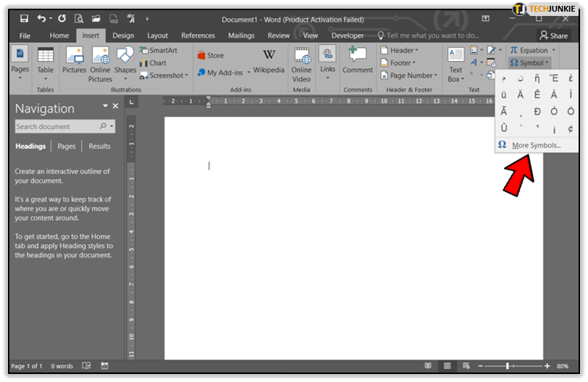The image size is (588, 382).
Task: Open the Equation button
Action: pyautogui.click(x=529, y=50)
